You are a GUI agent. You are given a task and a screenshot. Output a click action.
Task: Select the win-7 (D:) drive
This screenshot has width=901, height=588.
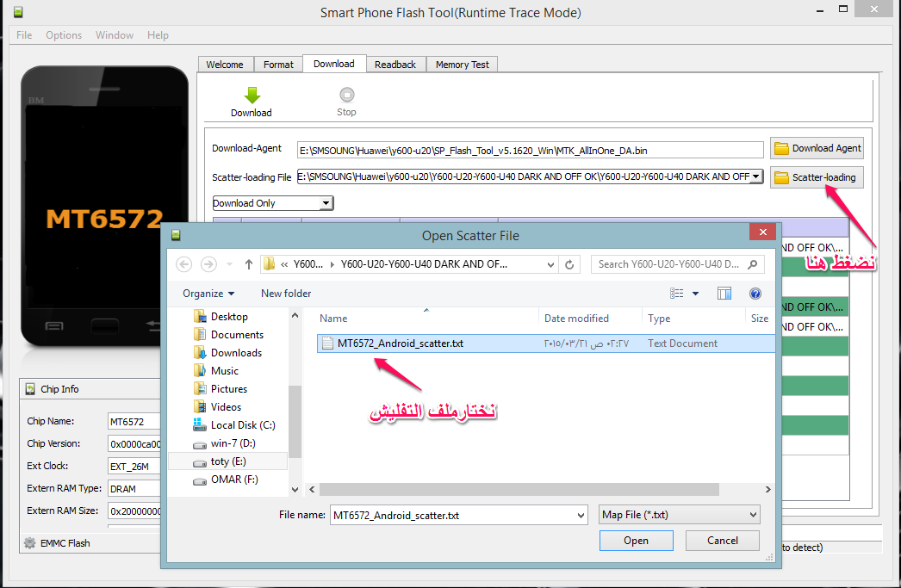coord(233,443)
